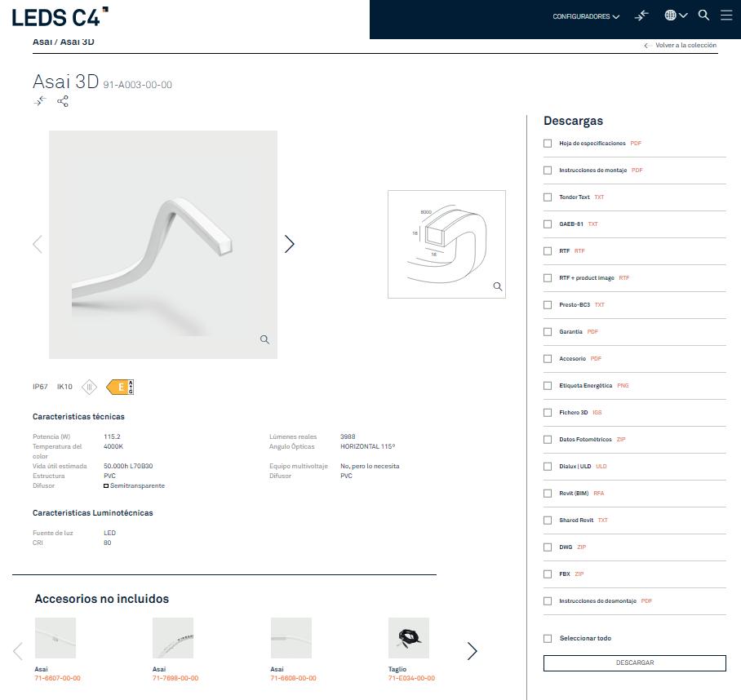Zoom the dimension drawing

click(498, 286)
